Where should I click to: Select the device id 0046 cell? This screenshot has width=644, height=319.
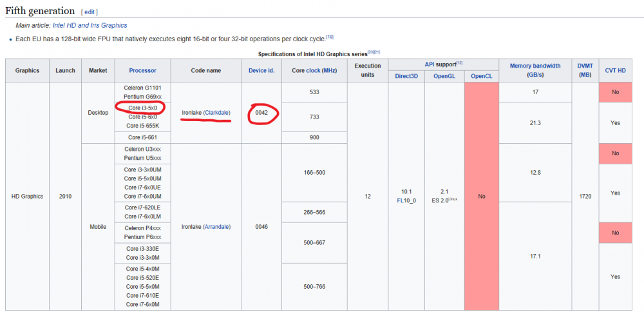tap(261, 226)
